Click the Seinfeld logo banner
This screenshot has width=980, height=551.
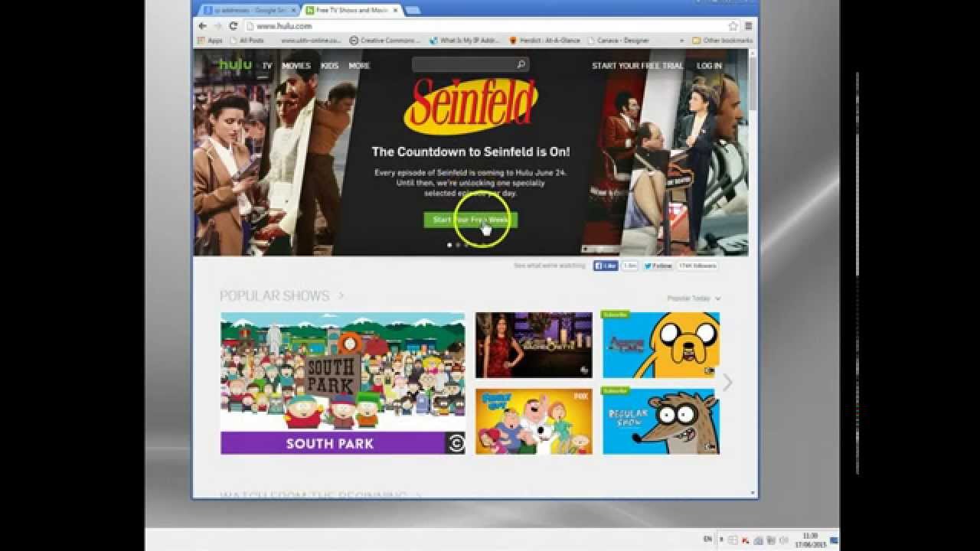(x=471, y=106)
